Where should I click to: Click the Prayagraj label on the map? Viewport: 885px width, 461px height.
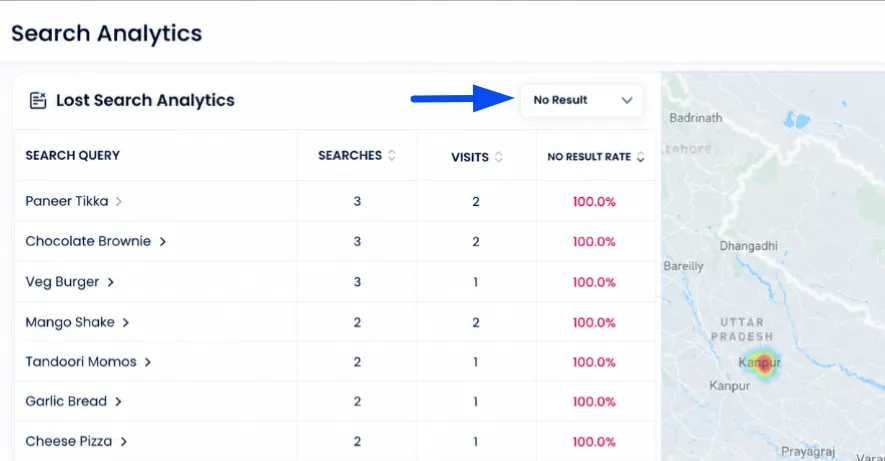[x=808, y=452]
